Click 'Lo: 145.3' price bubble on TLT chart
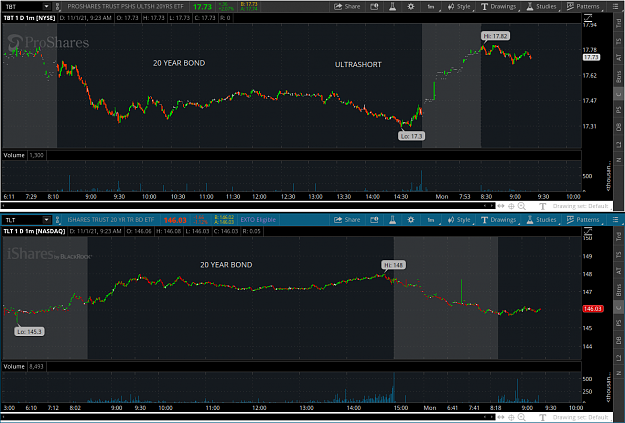This screenshot has width=625, height=423. point(29,332)
